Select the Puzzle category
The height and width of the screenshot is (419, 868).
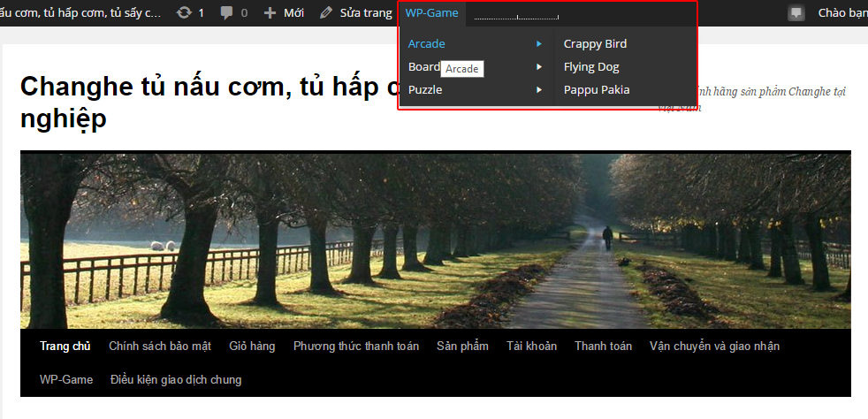[x=425, y=89]
